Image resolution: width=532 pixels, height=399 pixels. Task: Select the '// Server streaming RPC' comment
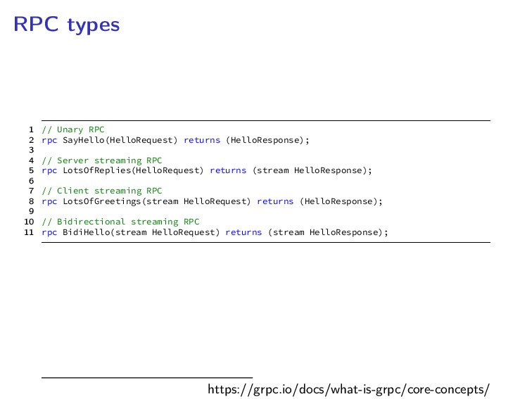pyautogui.click(x=102, y=160)
